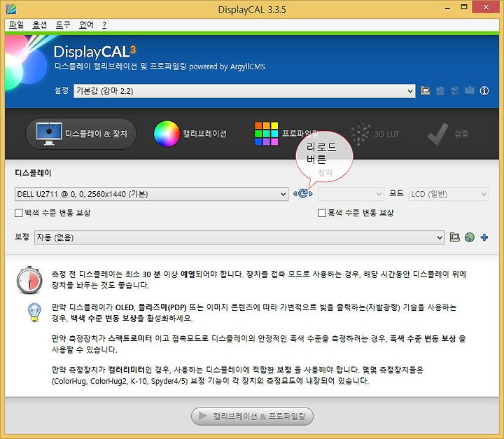Minimize the DisplayCAL window
Image resolution: width=504 pixels, height=439 pixels.
click(447, 8)
